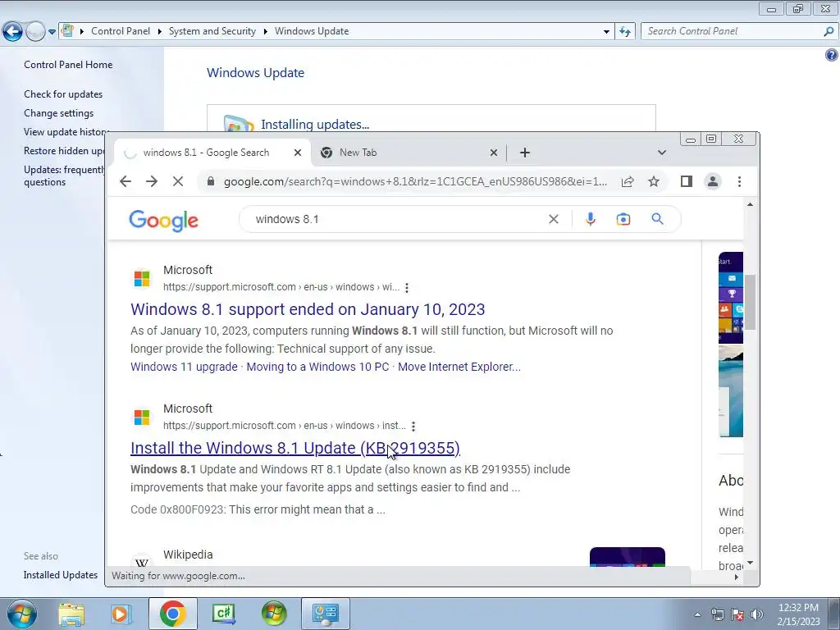Open Chrome's side panel
The height and width of the screenshot is (630, 840).
[x=687, y=181]
